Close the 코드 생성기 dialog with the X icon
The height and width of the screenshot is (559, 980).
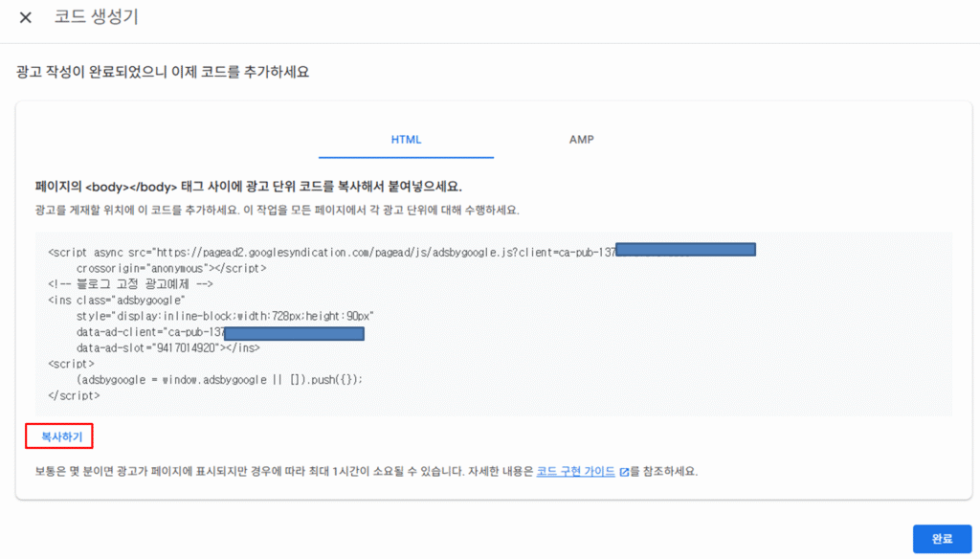tap(26, 17)
